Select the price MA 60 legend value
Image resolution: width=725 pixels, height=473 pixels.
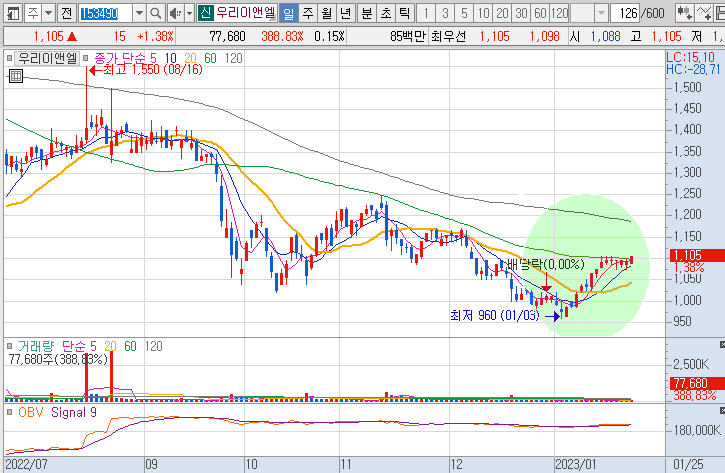click(x=210, y=58)
